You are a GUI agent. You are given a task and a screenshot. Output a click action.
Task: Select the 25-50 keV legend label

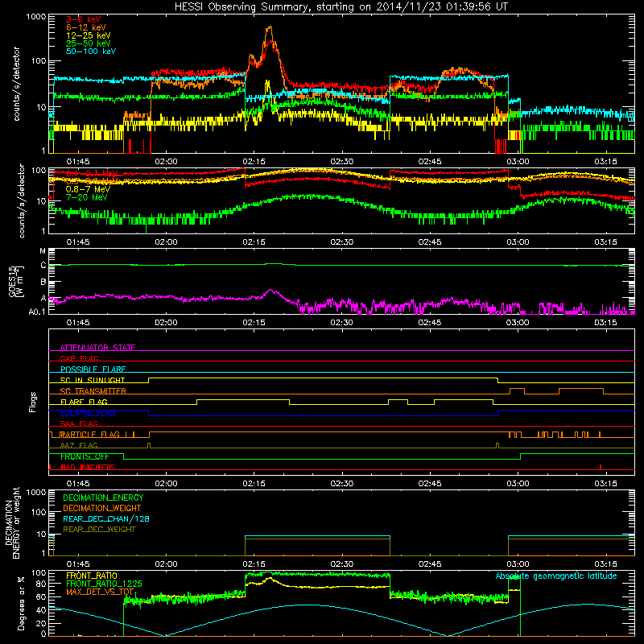[89, 43]
